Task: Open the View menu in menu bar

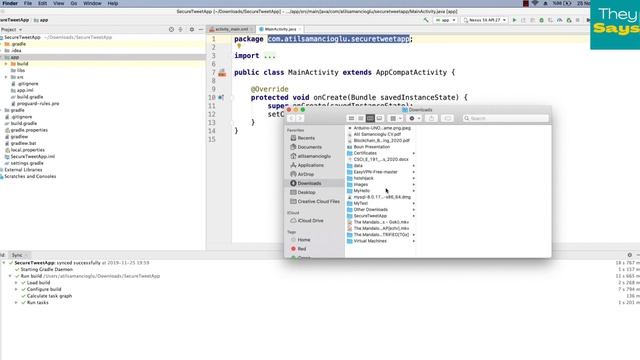Action: click(x=59, y=3)
